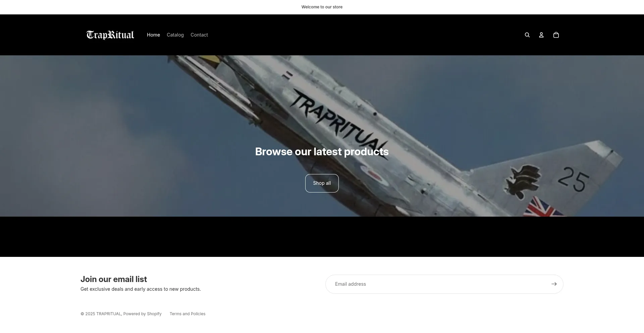Screen dimensions: 644x333
Task: Open the account login icon
Action: click(541, 35)
